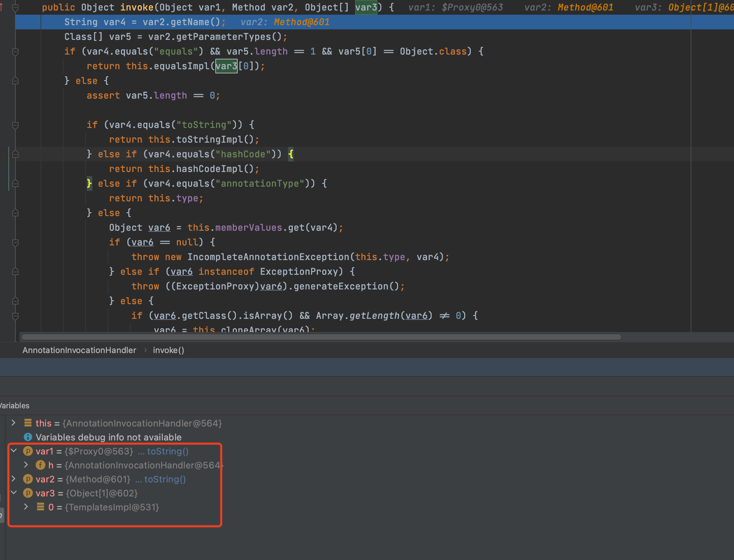Click the toString() link for var1
Screen dimensions: 734x560
pyautogui.click(x=167, y=451)
